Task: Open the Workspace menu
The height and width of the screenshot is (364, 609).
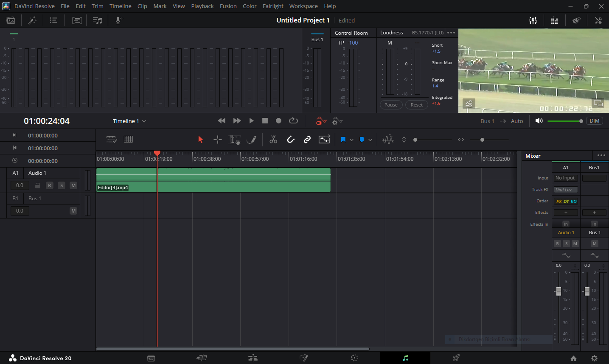Action: pyautogui.click(x=303, y=6)
